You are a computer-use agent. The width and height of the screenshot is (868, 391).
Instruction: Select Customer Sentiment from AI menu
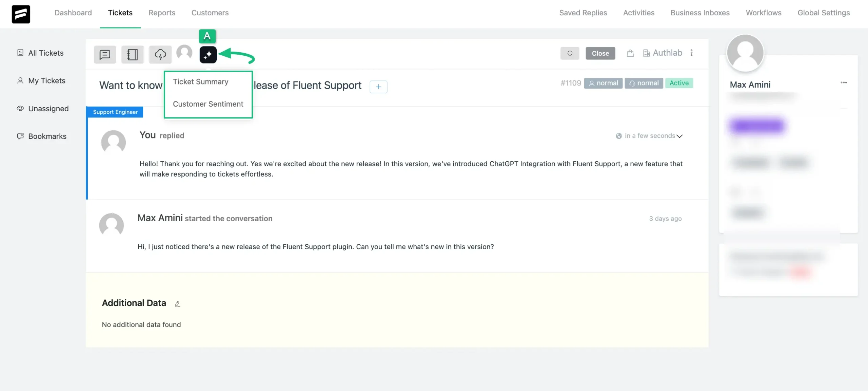208,104
